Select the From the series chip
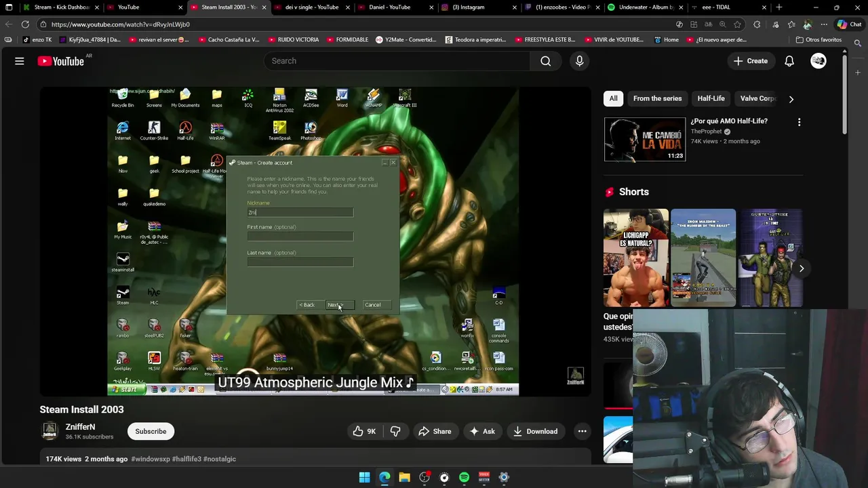This screenshot has width=868, height=488. click(x=657, y=98)
